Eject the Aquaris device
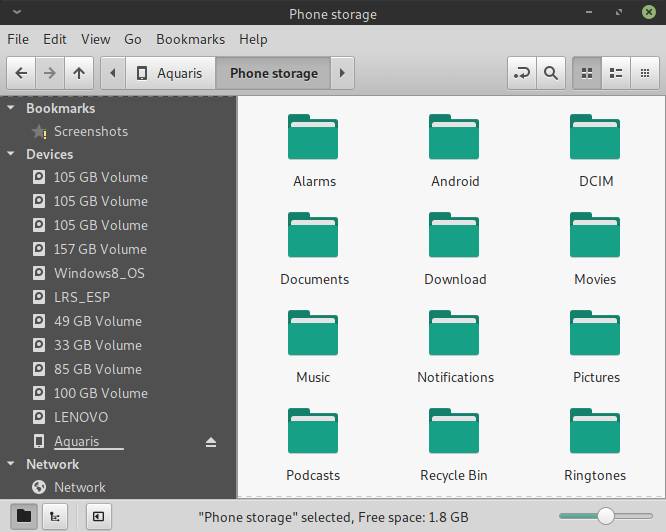The width and height of the screenshot is (666, 532). click(x=211, y=441)
